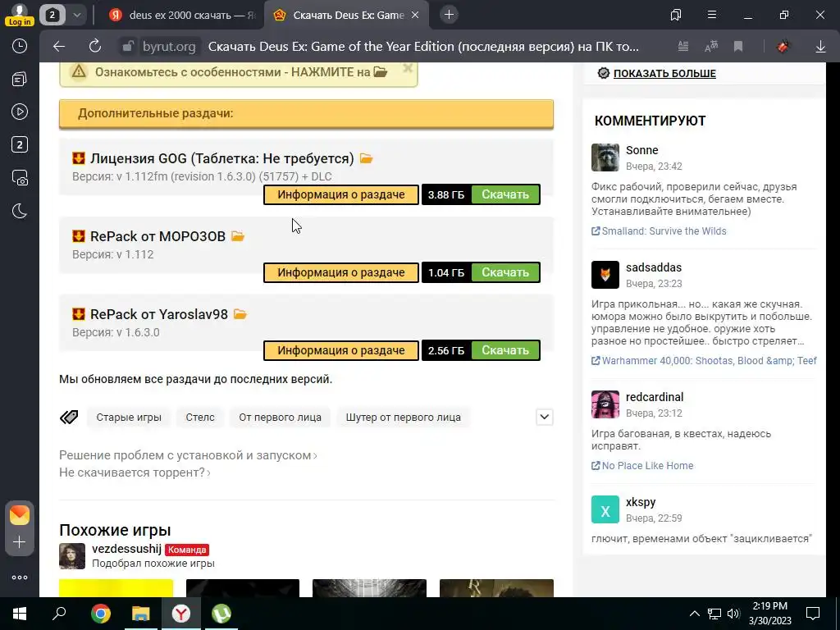Go back with the back arrow

[x=59, y=47]
